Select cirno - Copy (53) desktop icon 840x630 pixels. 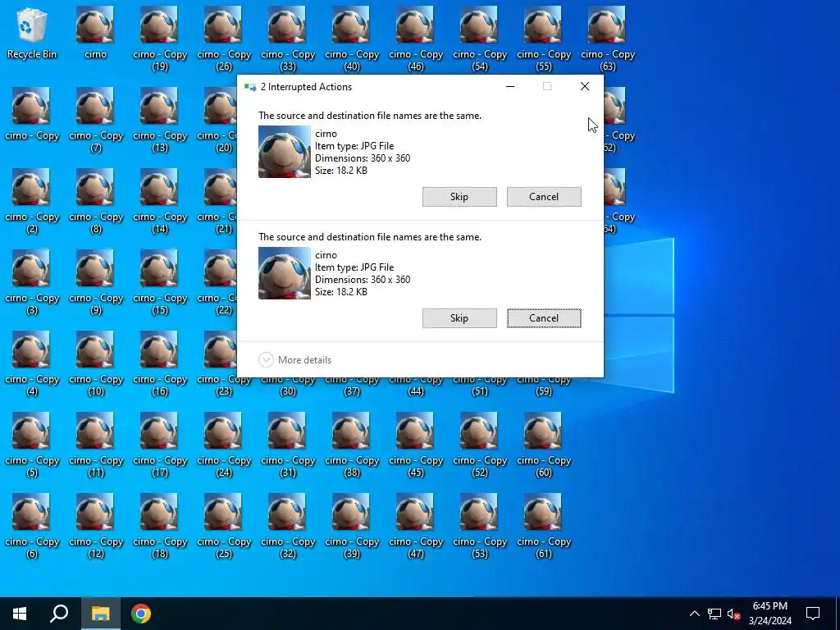[x=480, y=526]
